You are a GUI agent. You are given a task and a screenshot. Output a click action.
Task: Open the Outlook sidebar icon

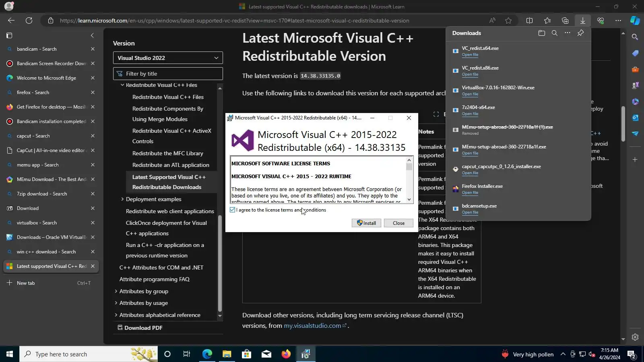tap(635, 117)
